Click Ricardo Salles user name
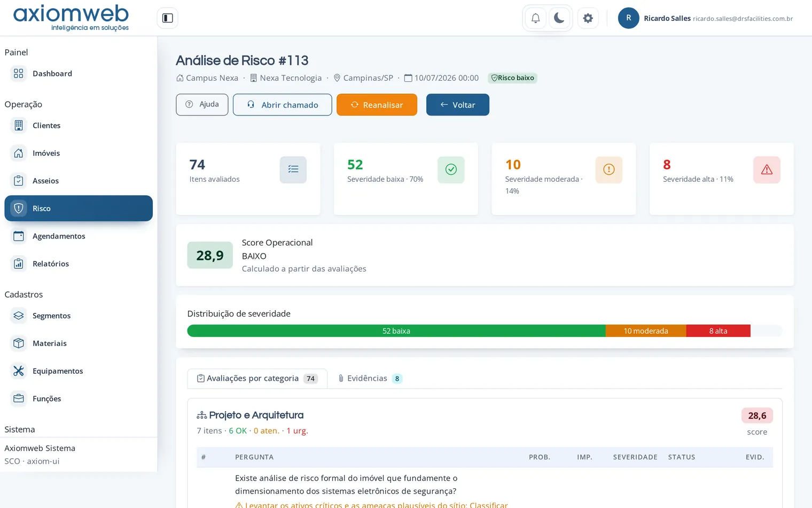 tap(667, 18)
